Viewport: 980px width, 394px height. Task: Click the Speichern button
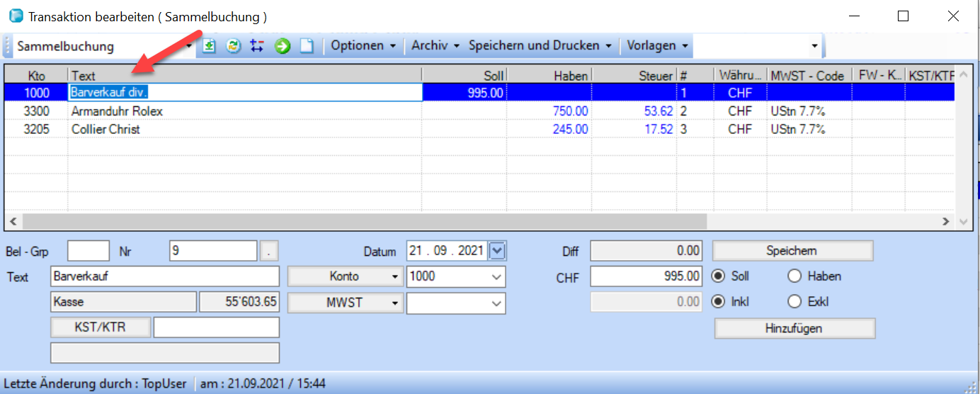[792, 251]
